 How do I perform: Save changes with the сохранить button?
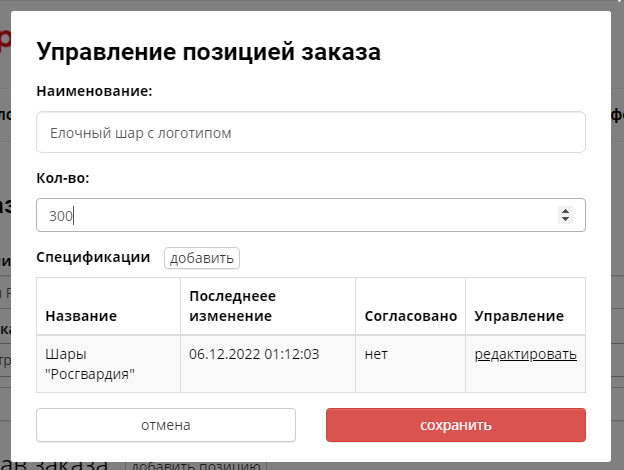(x=455, y=425)
